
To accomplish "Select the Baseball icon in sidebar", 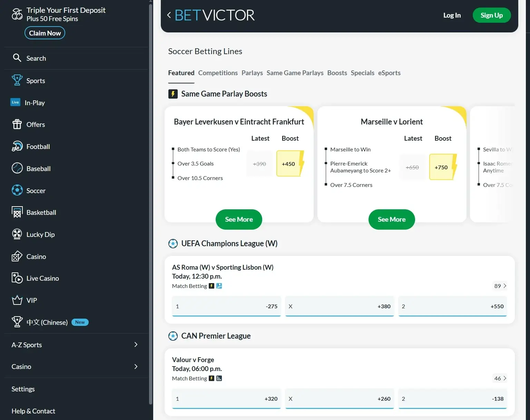I will [17, 168].
